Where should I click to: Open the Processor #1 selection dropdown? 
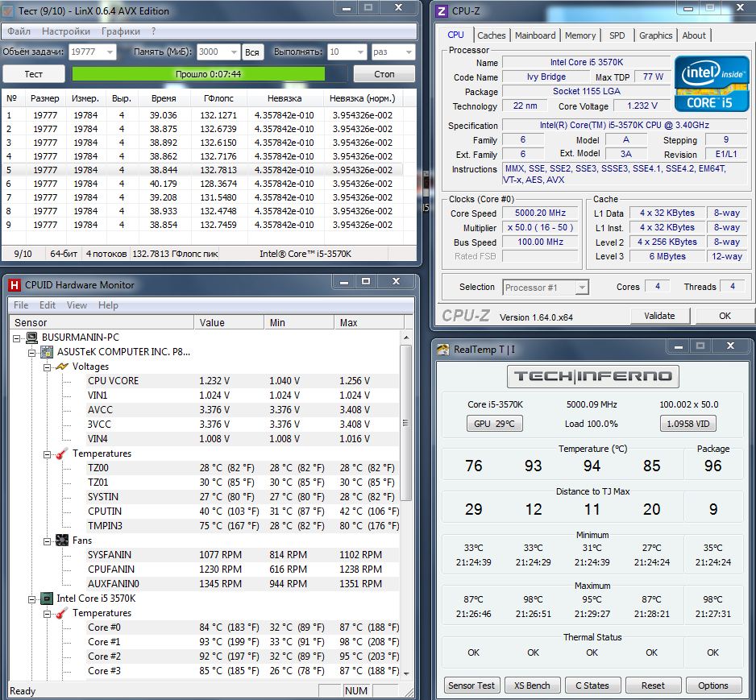(582, 288)
